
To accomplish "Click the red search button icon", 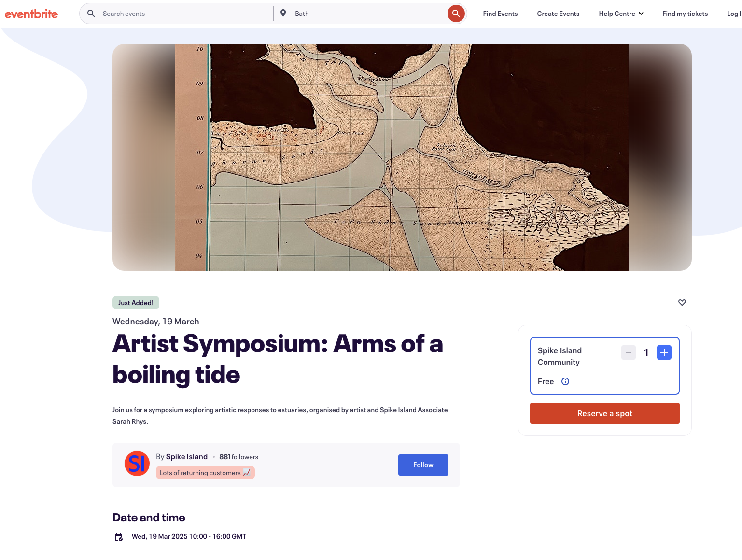I will pyautogui.click(x=456, y=14).
